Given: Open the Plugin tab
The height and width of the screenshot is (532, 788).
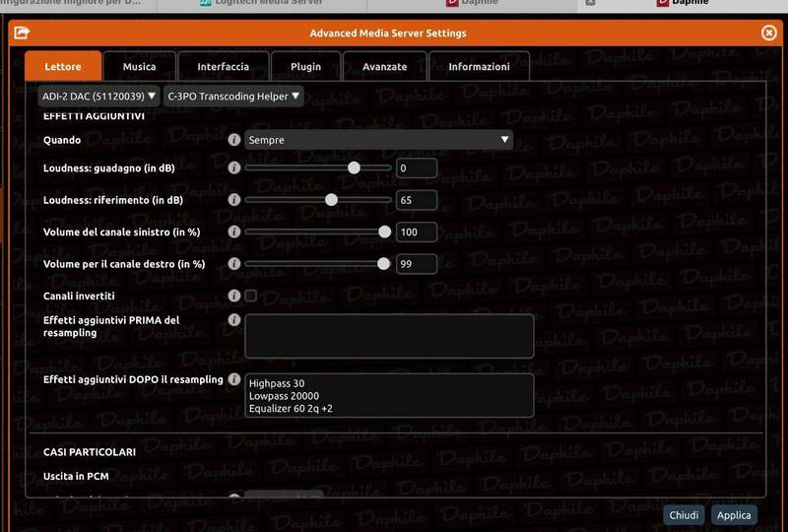Looking at the screenshot, I should coord(305,67).
